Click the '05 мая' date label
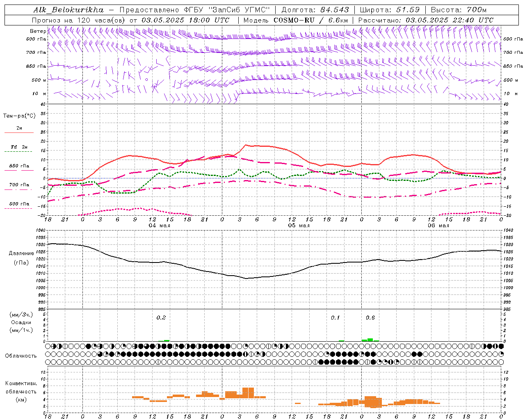 [299, 226]
